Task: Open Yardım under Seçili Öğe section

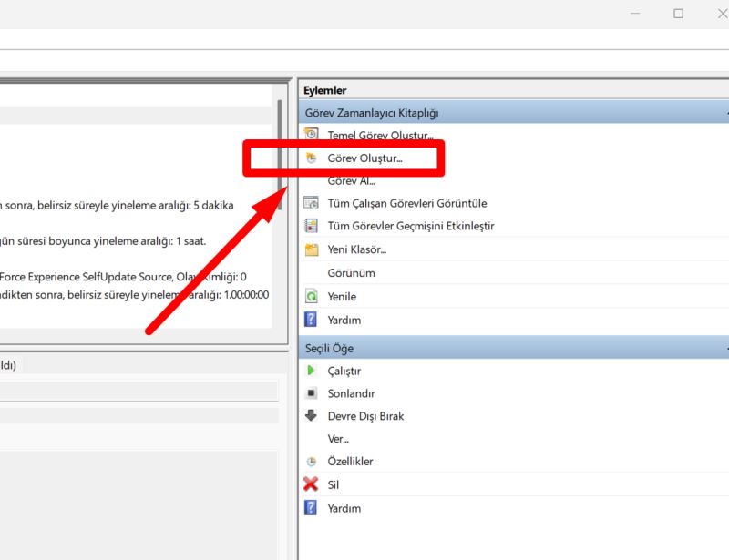Action: (x=344, y=508)
